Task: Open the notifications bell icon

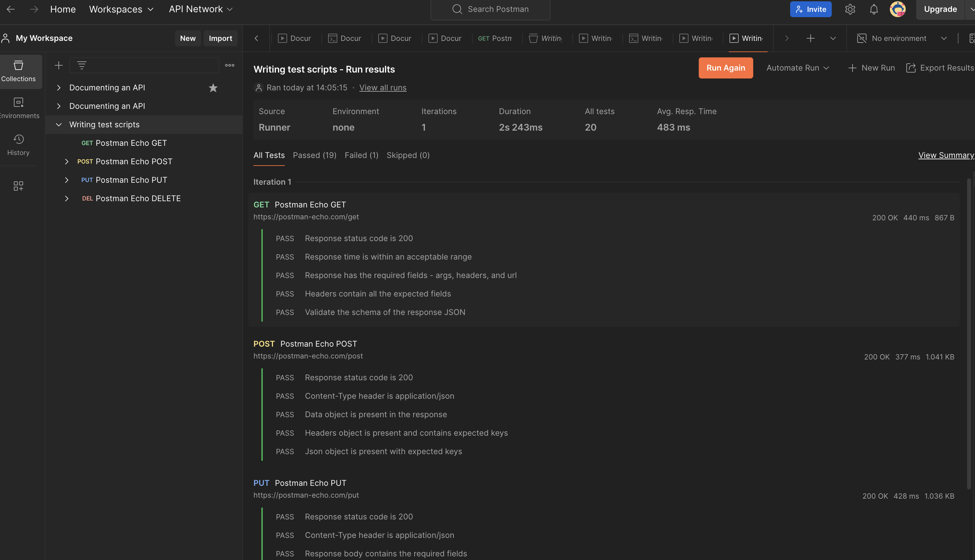Action: pos(874,9)
